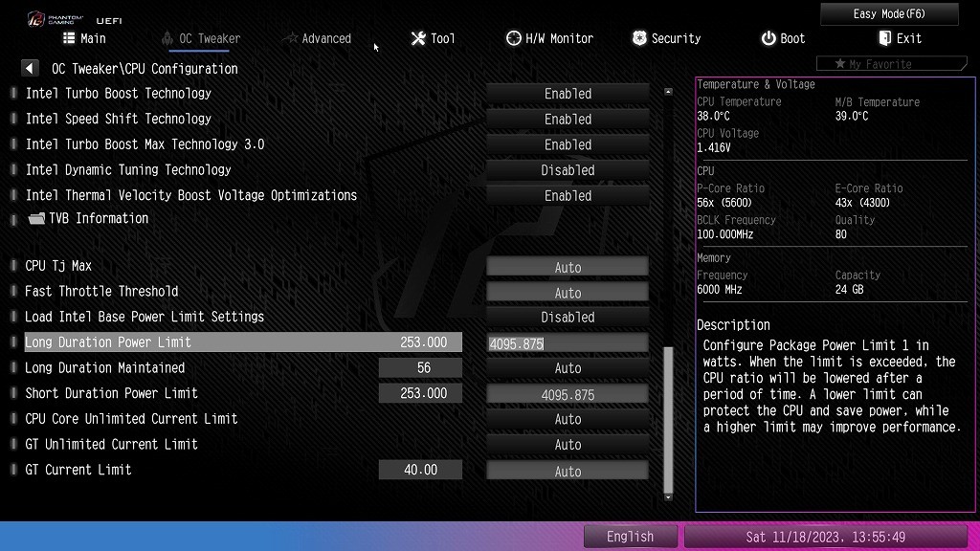
Task: Toggle Intel Speed Shift Technology value
Action: 568,119
